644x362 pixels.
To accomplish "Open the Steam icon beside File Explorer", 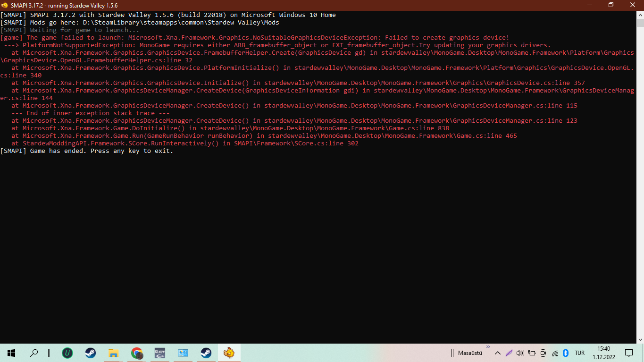I will pyautogui.click(x=90, y=353).
